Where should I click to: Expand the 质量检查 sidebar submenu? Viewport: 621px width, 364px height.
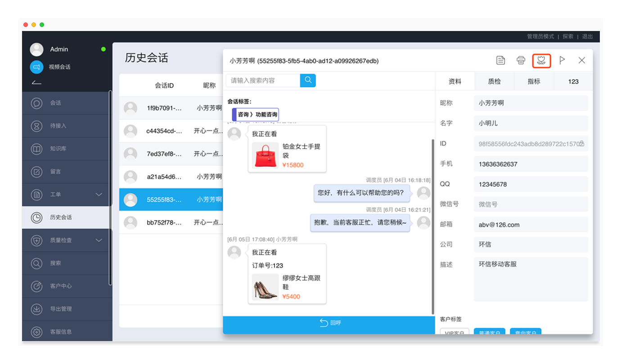[99, 240]
